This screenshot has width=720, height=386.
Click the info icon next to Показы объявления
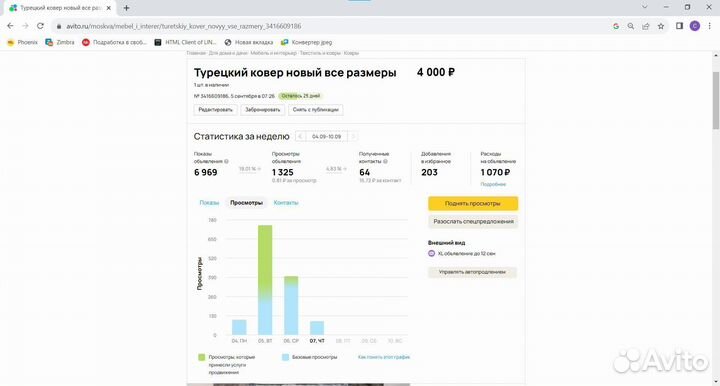point(226,162)
